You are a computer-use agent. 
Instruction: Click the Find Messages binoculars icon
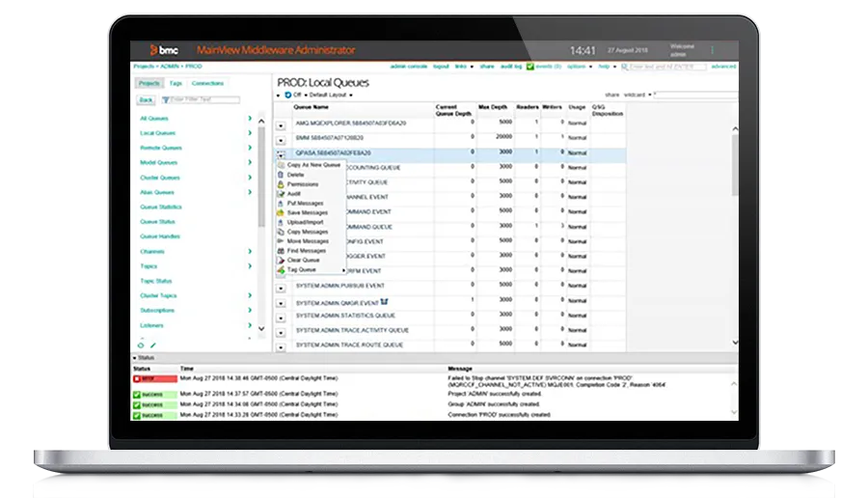(281, 250)
